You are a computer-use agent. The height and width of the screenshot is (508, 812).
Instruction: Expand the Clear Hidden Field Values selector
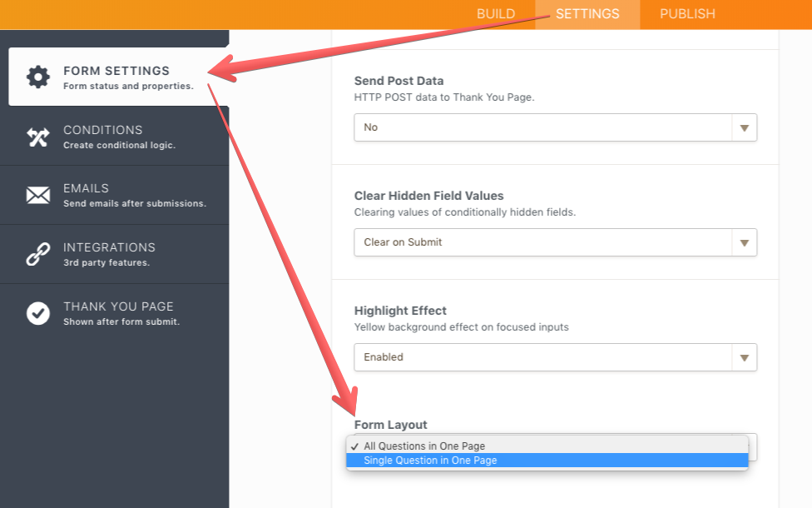[x=555, y=242]
